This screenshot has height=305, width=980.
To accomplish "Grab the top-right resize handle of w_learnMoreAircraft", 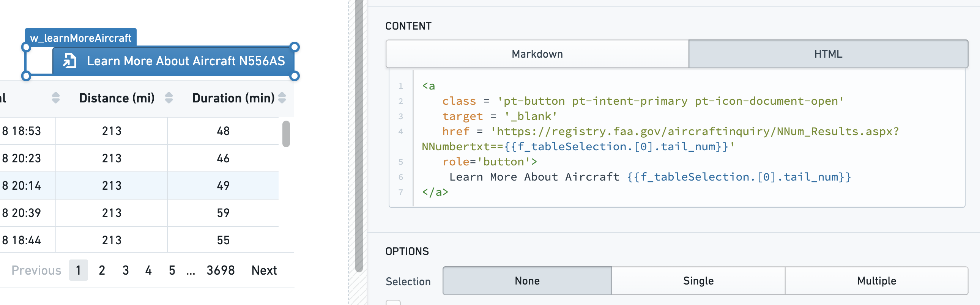I will (295, 47).
